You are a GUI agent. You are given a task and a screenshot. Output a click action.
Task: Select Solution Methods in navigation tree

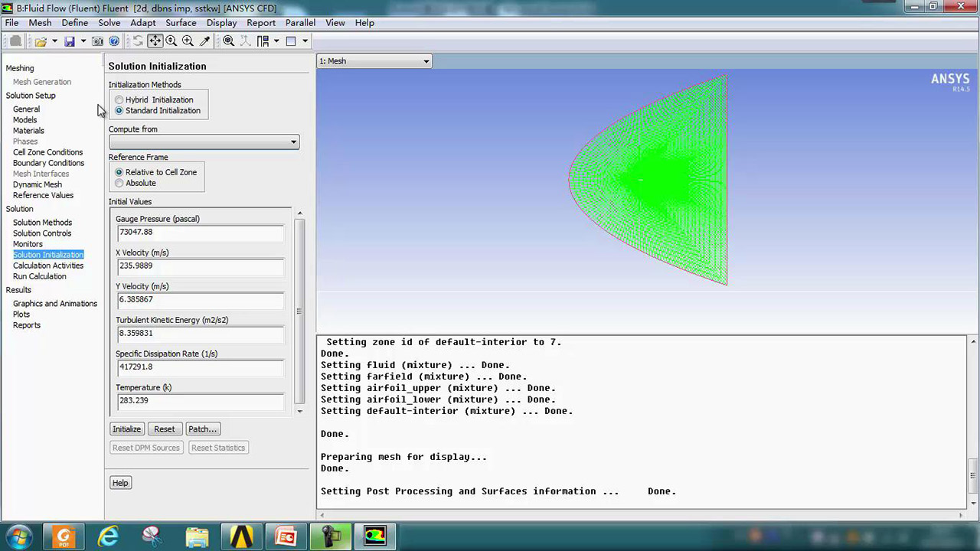tap(42, 223)
